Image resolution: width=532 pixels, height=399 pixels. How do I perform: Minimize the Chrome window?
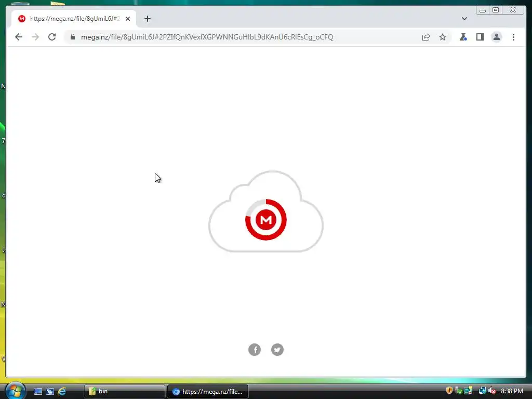(x=483, y=10)
